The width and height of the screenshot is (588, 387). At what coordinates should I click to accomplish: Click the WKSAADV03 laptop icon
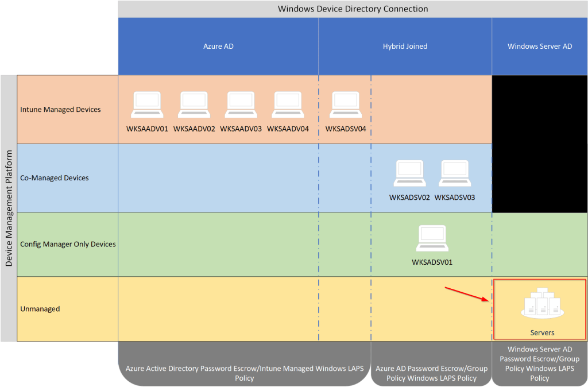tap(241, 105)
